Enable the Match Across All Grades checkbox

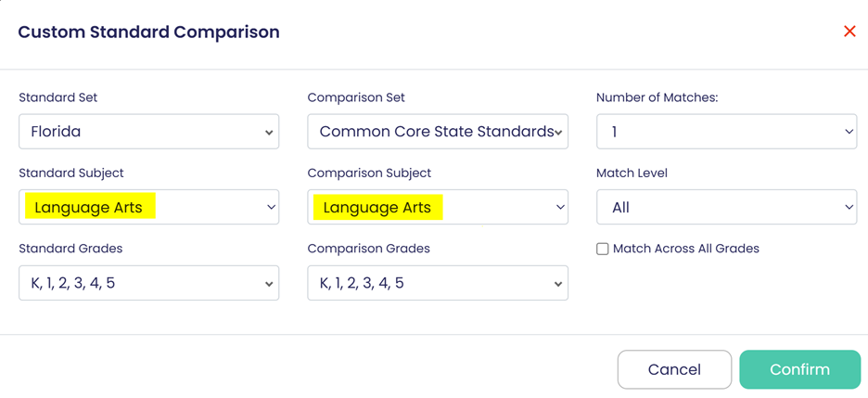[x=603, y=249]
